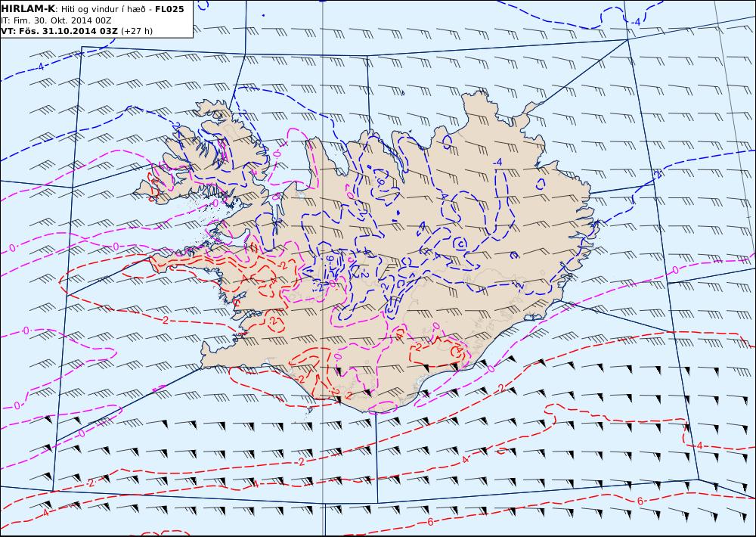756x537 pixels.
Task: Select the 'IT: Fim. 30. Okt. 2014 00Z' line
Action: tap(57, 20)
